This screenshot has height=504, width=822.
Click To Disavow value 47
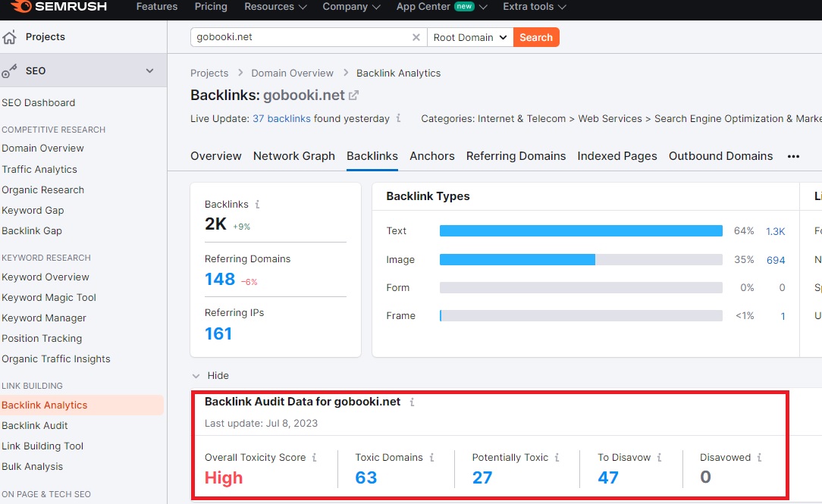608,477
